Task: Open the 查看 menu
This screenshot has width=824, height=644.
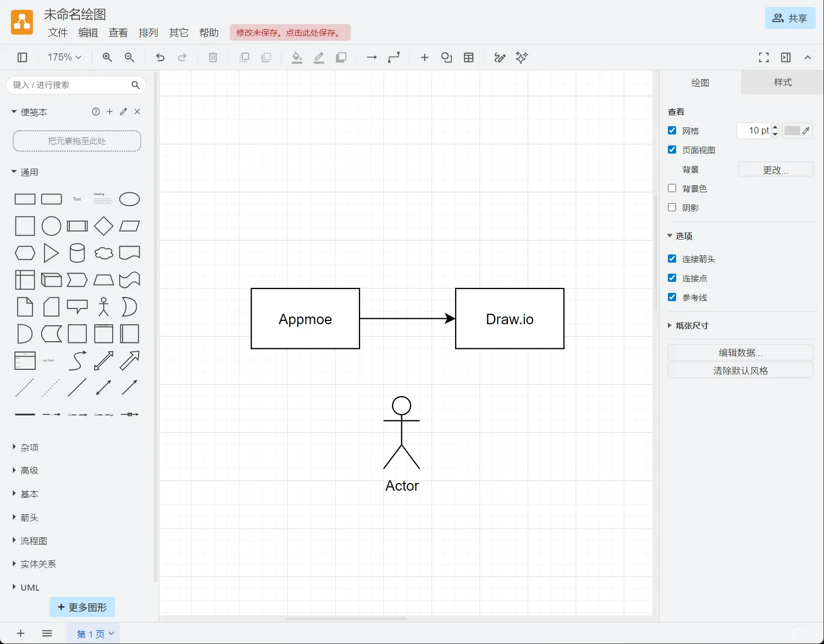Action: (x=118, y=33)
